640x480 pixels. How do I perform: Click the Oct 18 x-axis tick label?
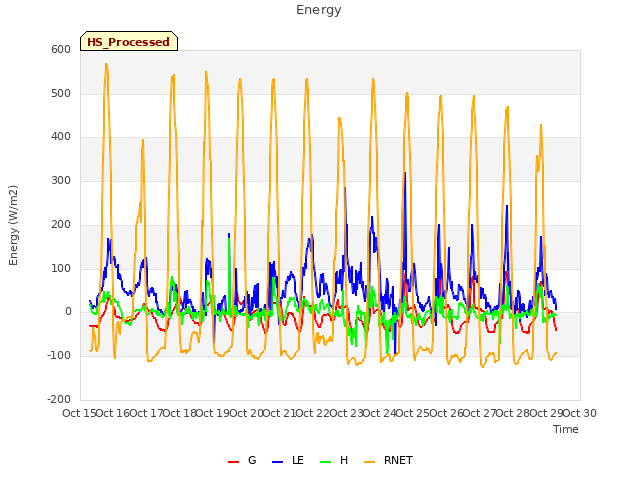coord(180,413)
